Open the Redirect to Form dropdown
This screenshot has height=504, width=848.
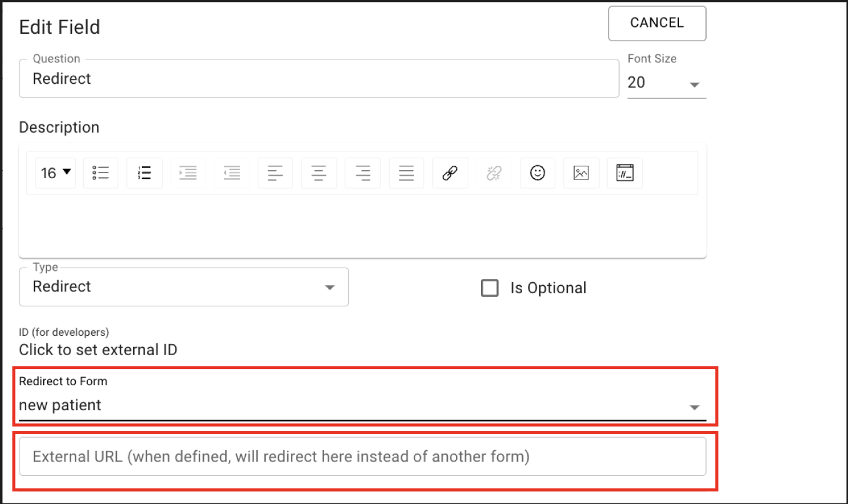(362, 406)
